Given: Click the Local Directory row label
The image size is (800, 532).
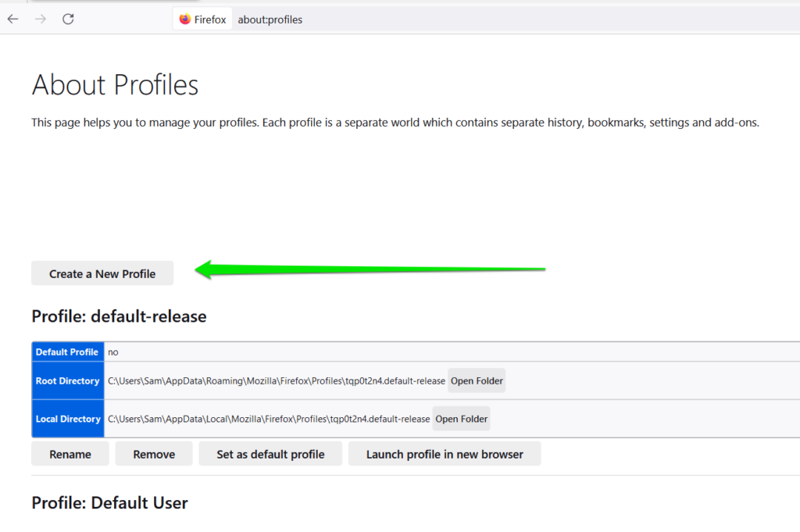Looking at the screenshot, I should pyautogui.click(x=68, y=418).
